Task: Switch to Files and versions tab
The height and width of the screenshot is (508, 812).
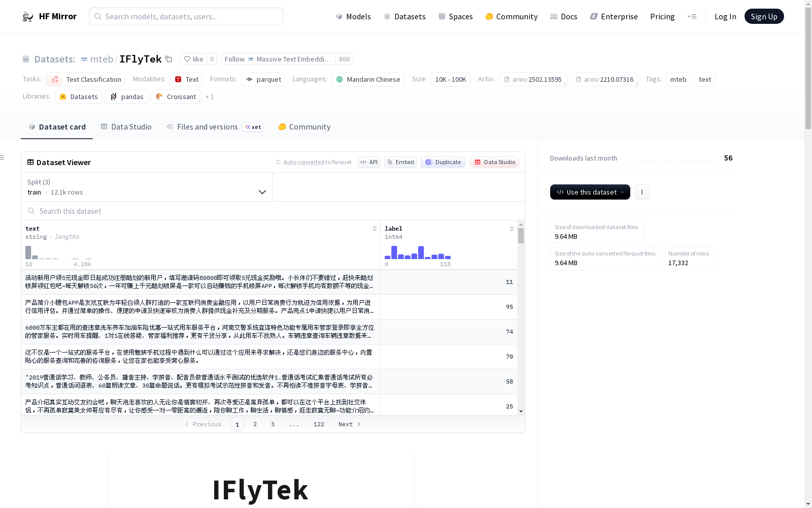Action: pyautogui.click(x=215, y=127)
